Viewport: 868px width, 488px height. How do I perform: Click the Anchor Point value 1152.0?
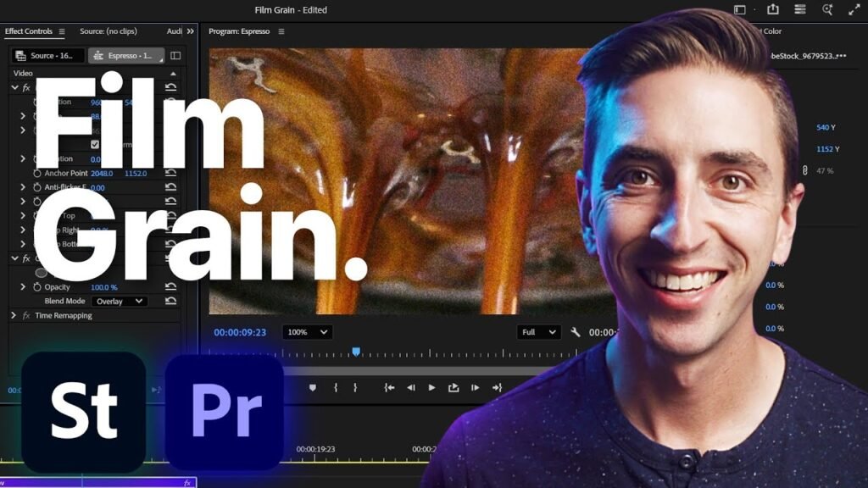[136, 173]
